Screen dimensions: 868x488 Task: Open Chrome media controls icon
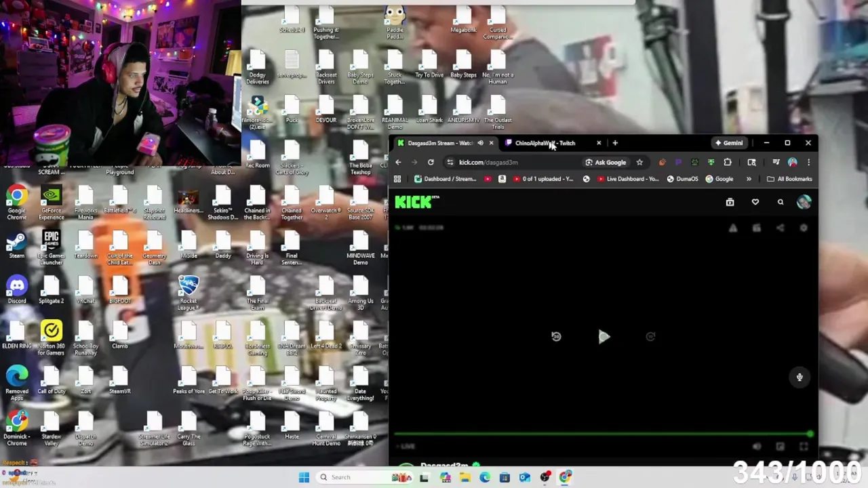pos(776,163)
